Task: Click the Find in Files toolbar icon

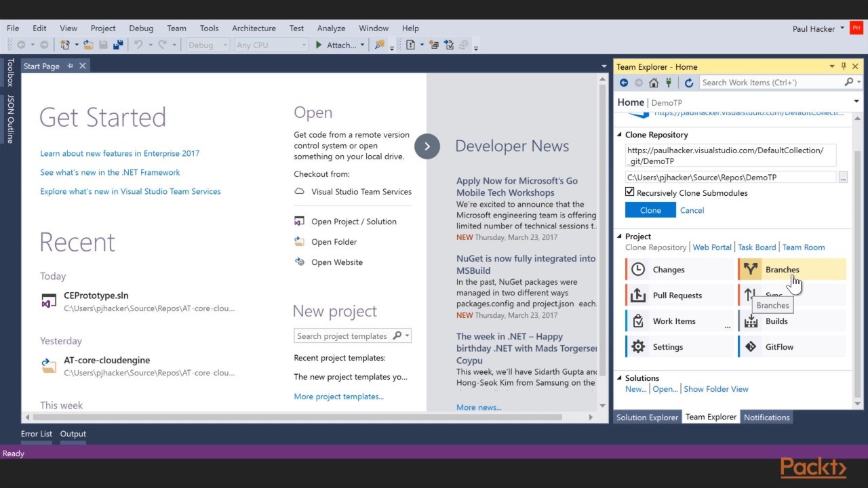Action: tap(379, 45)
